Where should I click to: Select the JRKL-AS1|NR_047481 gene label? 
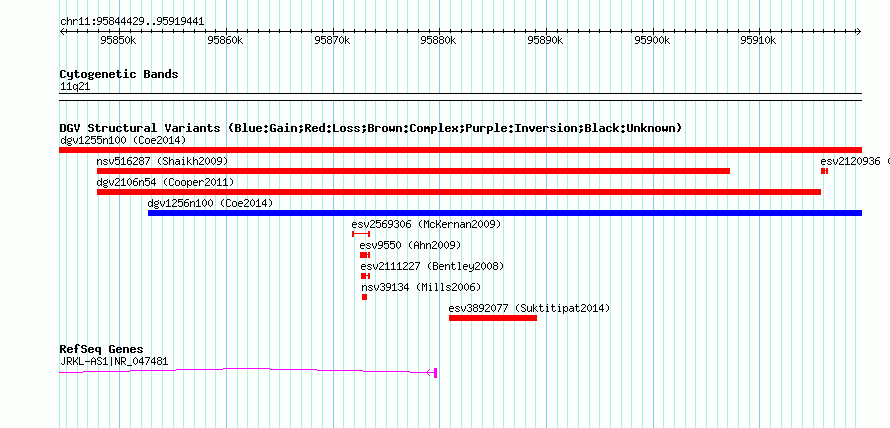pos(114,361)
